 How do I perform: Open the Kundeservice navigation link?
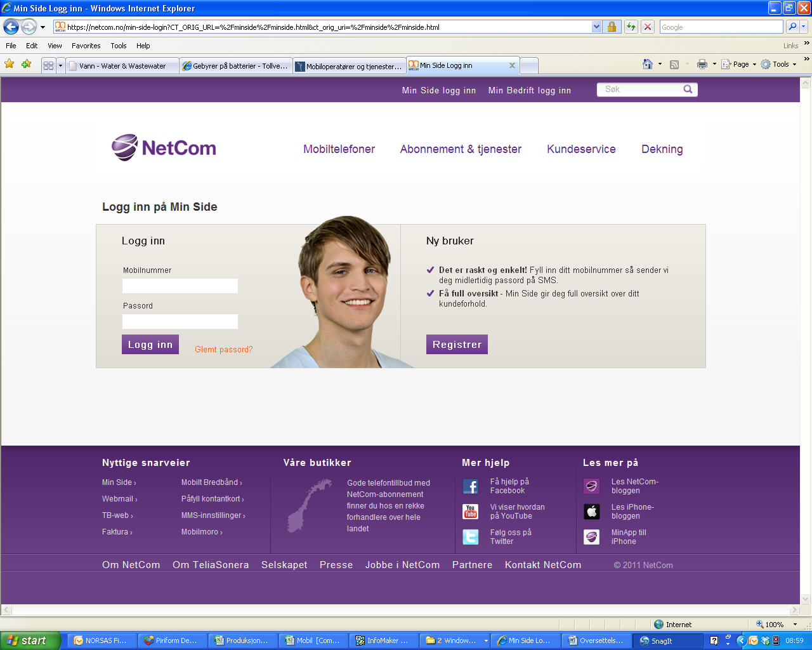(581, 149)
